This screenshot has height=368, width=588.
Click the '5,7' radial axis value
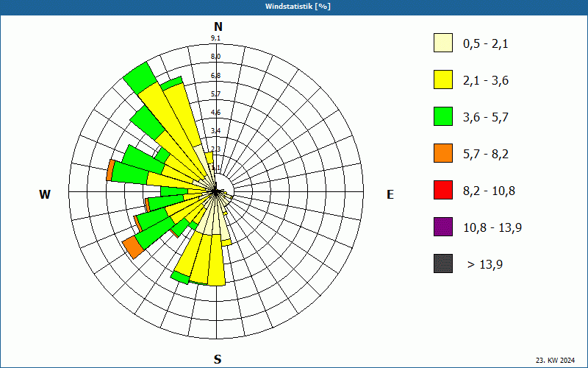215,94
